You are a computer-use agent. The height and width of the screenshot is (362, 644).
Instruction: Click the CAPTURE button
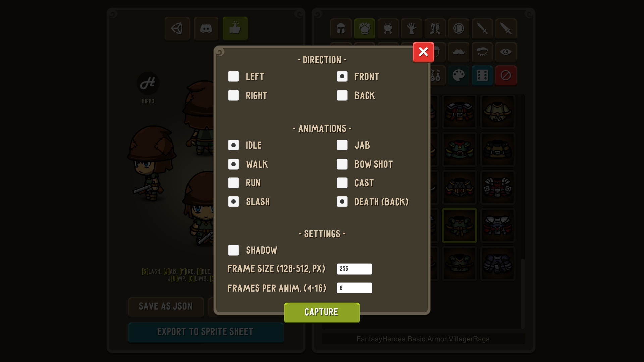point(322,312)
